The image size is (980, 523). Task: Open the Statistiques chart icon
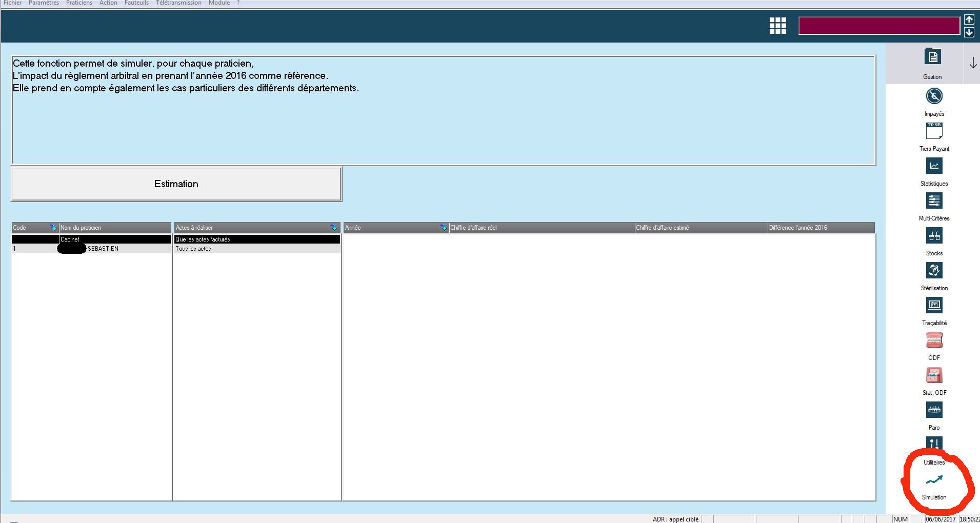[x=934, y=166]
